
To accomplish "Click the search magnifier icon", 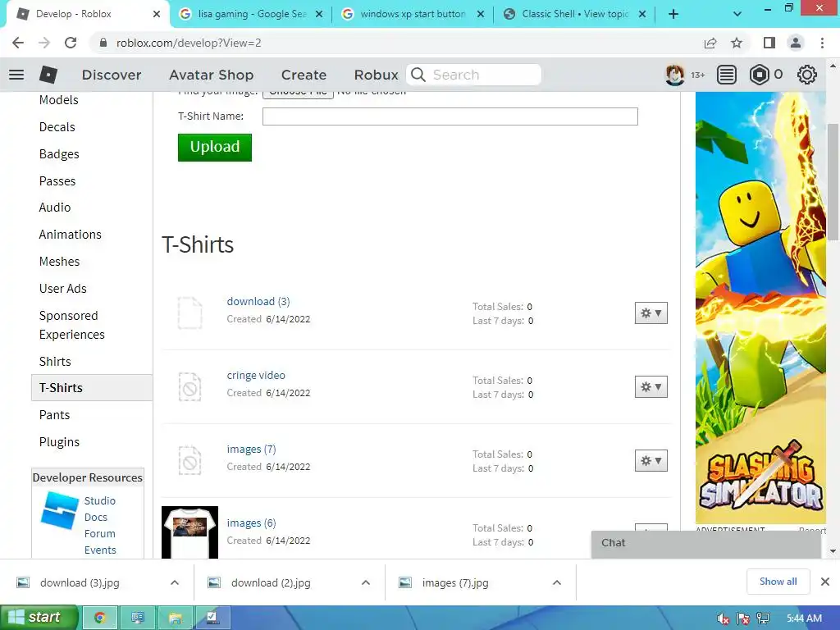I will point(418,75).
